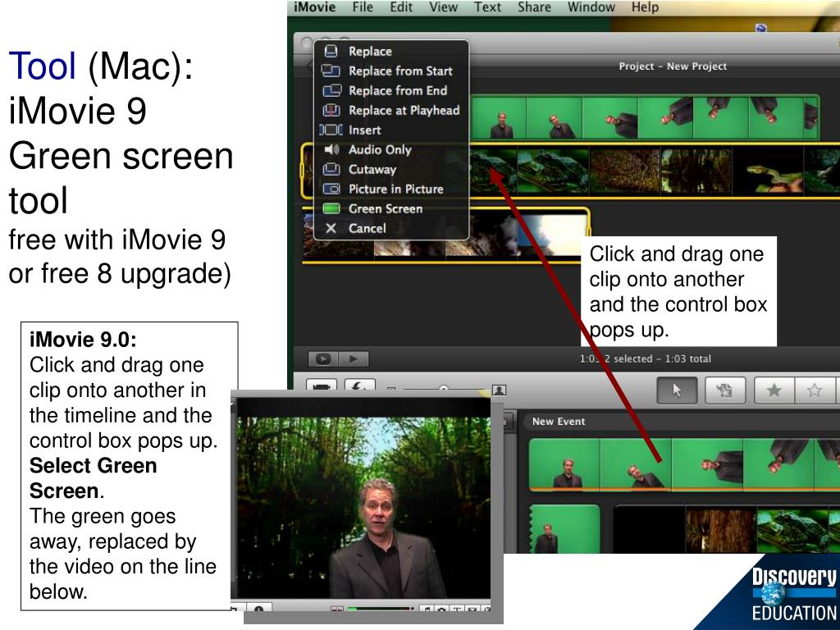840x630 pixels.
Task: Open camera import button in toolbar
Action: coord(321,386)
